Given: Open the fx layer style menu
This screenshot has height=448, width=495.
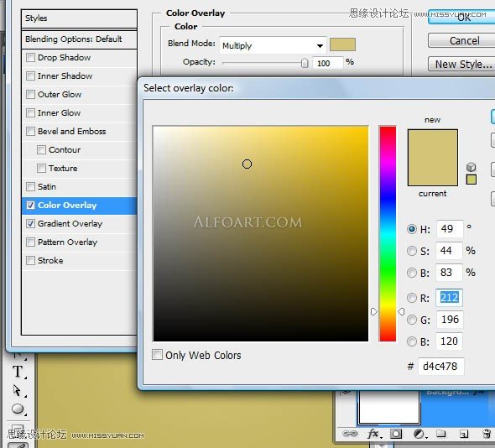Looking at the screenshot, I should (x=374, y=434).
